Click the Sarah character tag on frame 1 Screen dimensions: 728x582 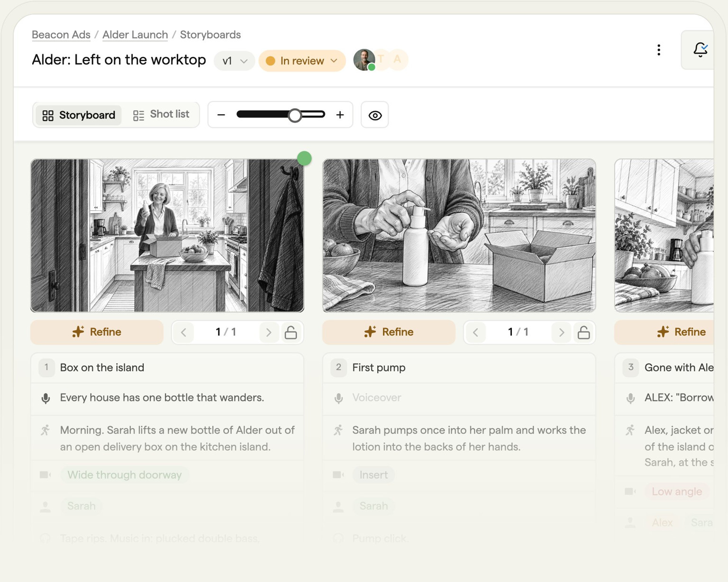click(82, 506)
